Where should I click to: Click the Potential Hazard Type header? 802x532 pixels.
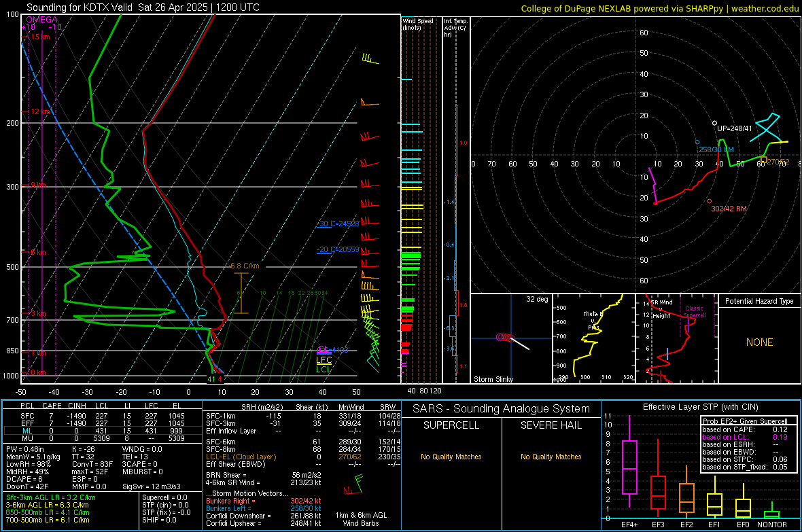click(x=759, y=301)
